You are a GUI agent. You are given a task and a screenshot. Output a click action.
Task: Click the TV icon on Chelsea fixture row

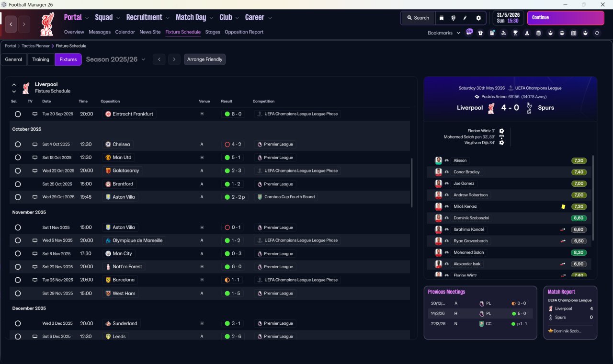pyautogui.click(x=34, y=144)
